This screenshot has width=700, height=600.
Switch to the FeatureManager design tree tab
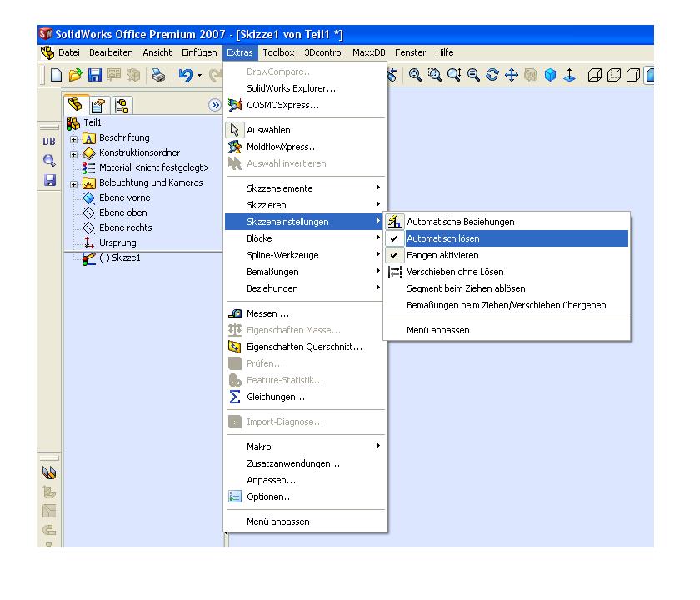pyautogui.click(x=76, y=105)
